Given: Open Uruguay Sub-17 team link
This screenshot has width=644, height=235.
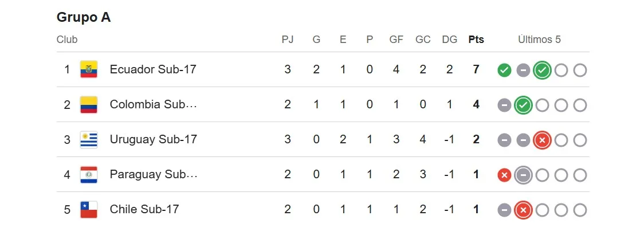Looking at the screenshot, I should click(x=153, y=139).
